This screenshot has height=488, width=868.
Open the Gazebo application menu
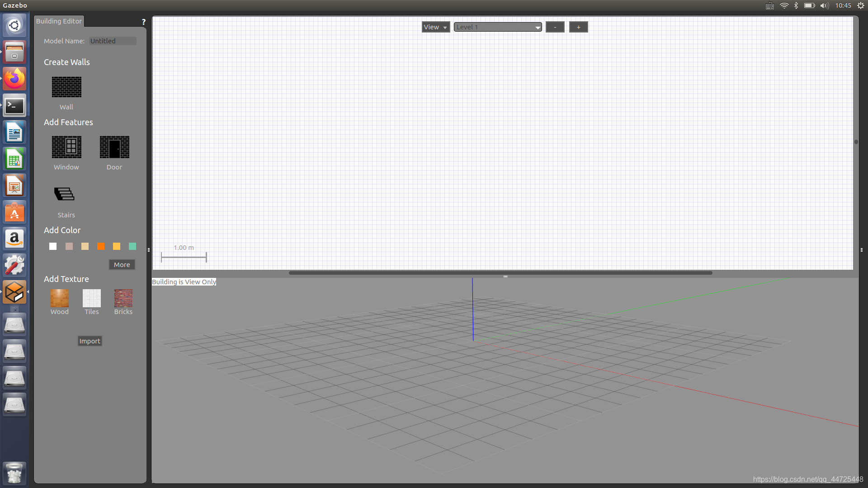[16, 5]
